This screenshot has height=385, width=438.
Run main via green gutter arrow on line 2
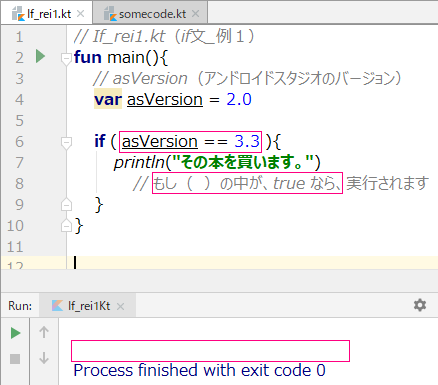pyautogui.click(x=40, y=56)
